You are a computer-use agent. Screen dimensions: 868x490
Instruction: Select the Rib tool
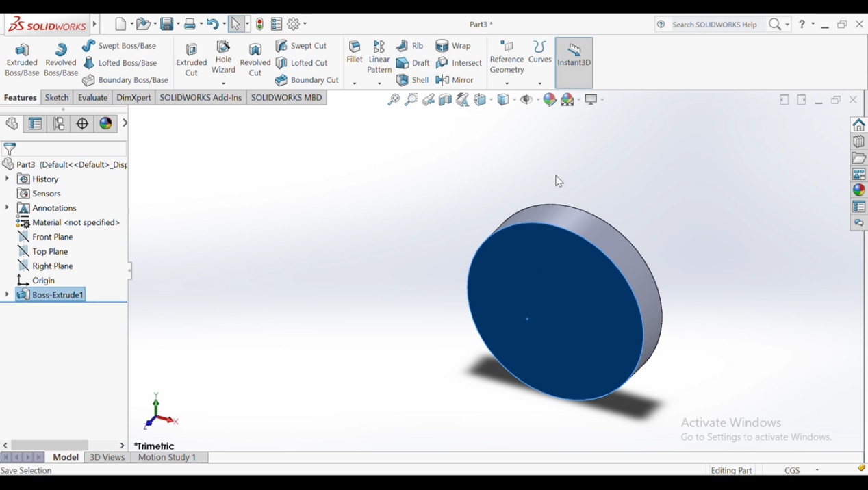[x=410, y=46]
